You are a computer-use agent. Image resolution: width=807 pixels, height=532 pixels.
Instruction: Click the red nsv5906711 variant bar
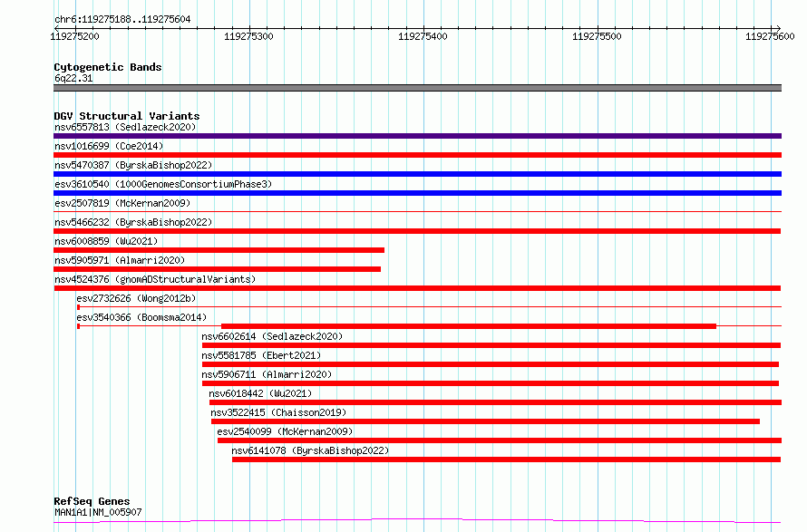pos(491,383)
